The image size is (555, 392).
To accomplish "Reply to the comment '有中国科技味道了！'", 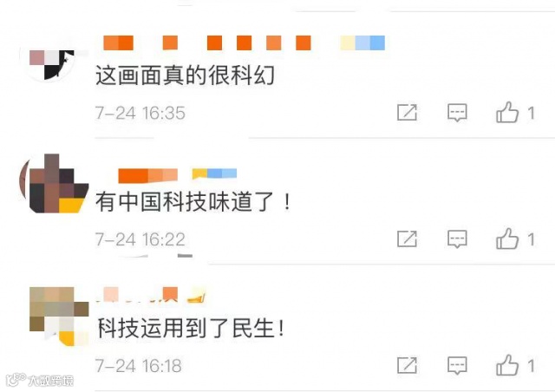I will (x=457, y=238).
